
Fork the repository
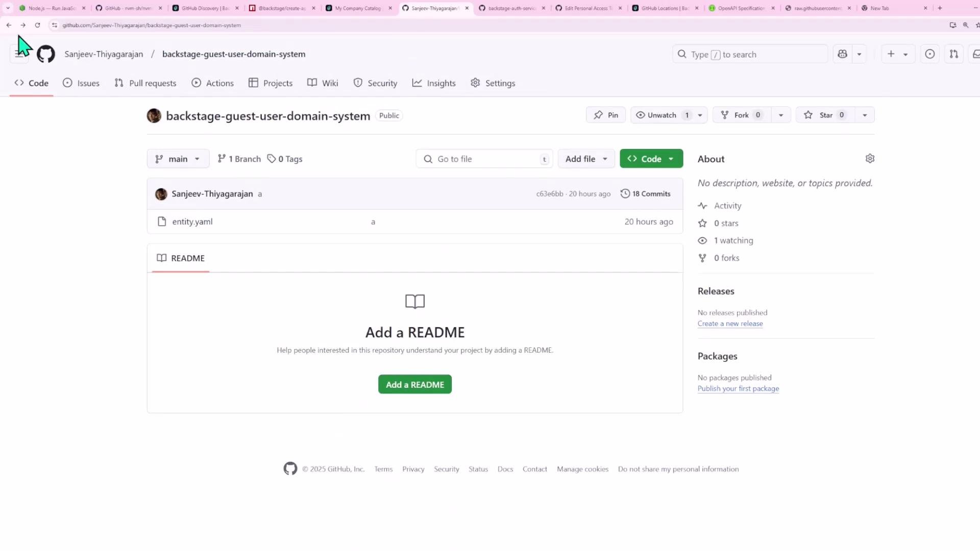742,115
